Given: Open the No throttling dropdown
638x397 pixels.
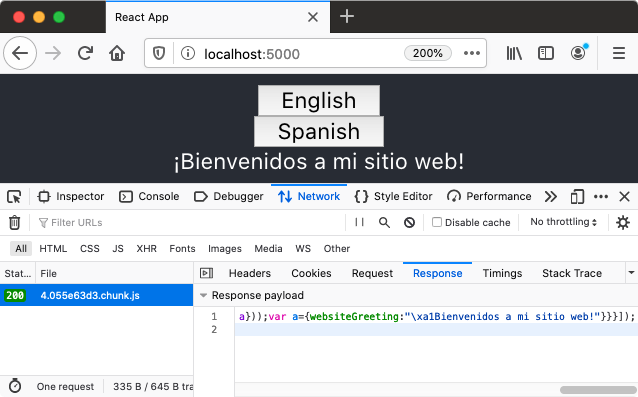Looking at the screenshot, I should point(564,222).
